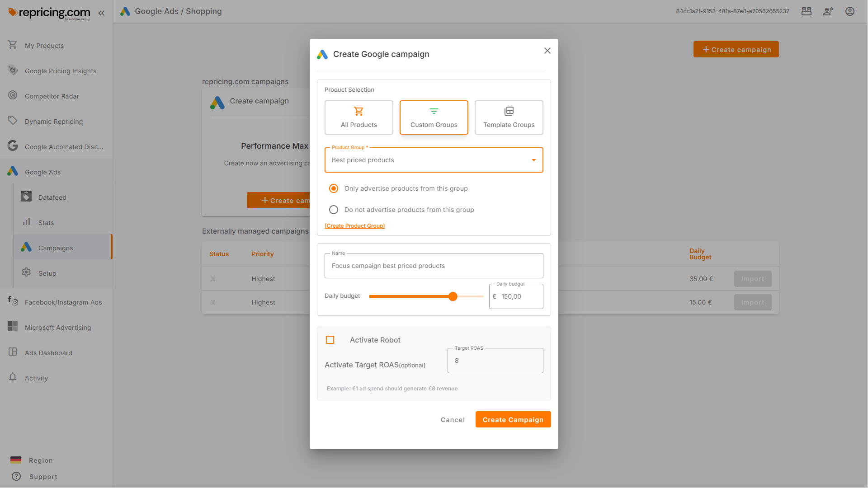Open Microsoft Advertising windows icon
868x488 pixels.
[13, 326]
